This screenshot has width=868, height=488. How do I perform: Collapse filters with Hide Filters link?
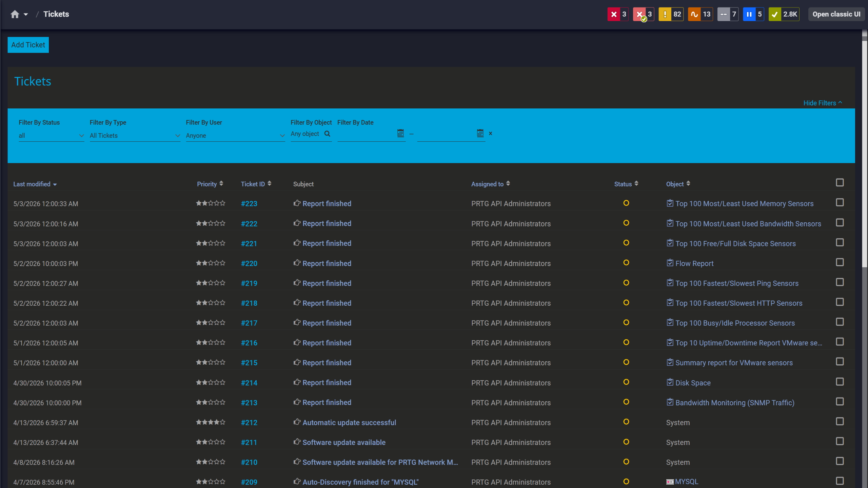[823, 103]
